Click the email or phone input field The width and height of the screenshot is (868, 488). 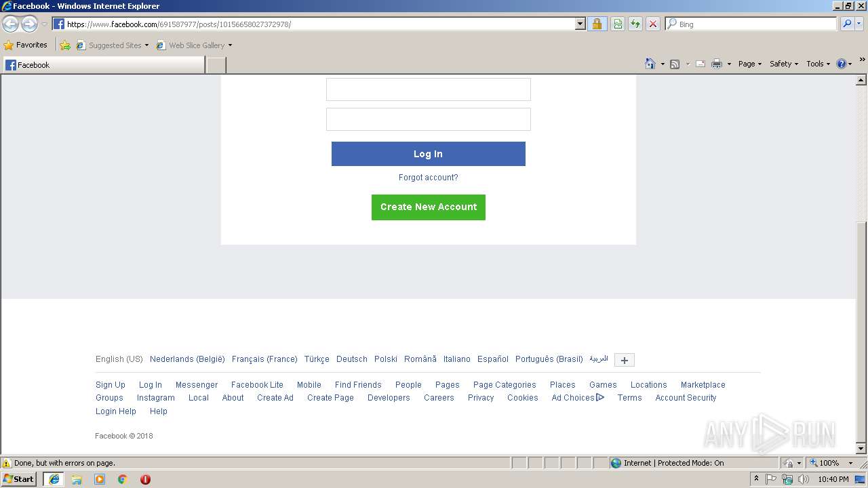point(429,89)
